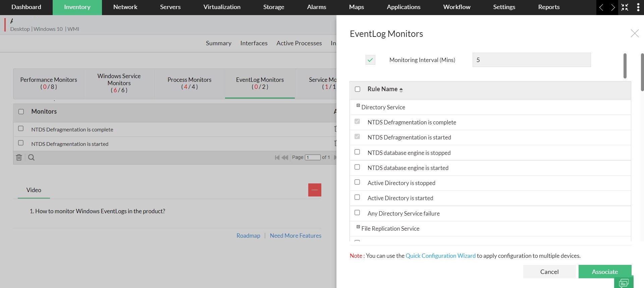644x288 pixels.
Task: Tick the 'Active Directory is started' checkbox
Action: coord(357,197)
